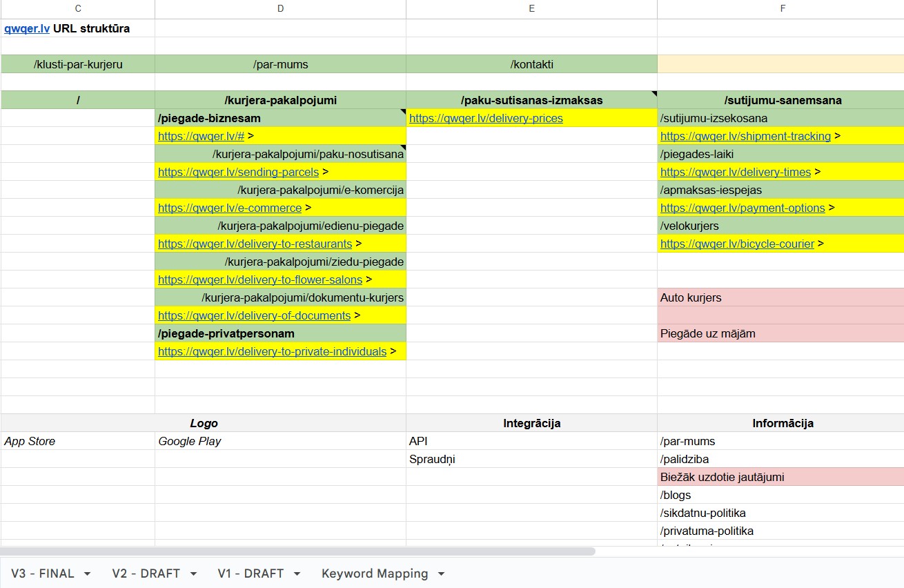Open V1 - DRAFT tab dropdown arrow
The image size is (904, 588).
coord(297,574)
